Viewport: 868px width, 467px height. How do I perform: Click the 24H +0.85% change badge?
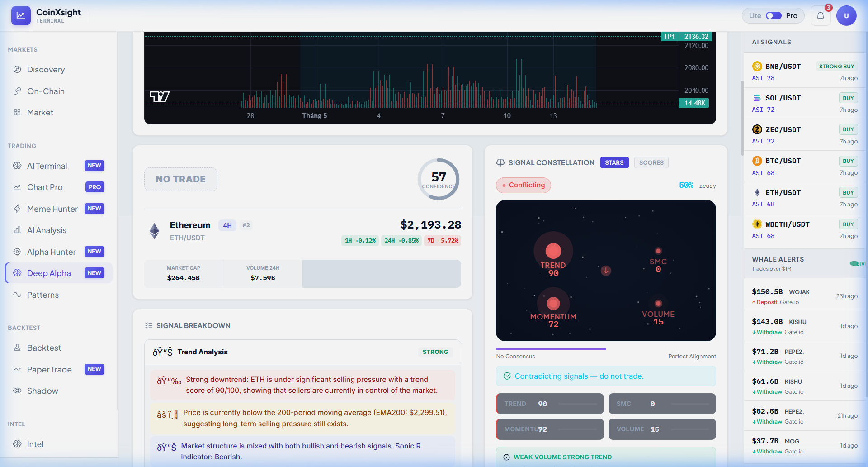[x=401, y=241]
